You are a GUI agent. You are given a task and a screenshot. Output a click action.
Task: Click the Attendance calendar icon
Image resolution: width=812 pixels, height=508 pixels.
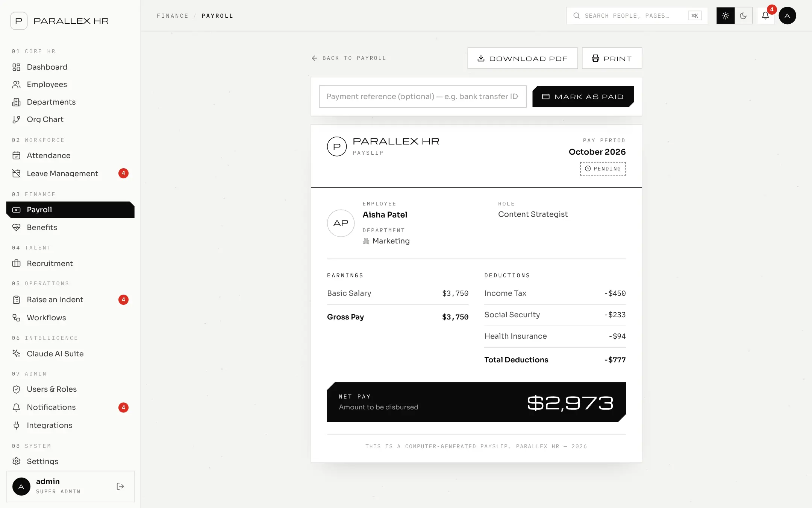[x=16, y=155]
